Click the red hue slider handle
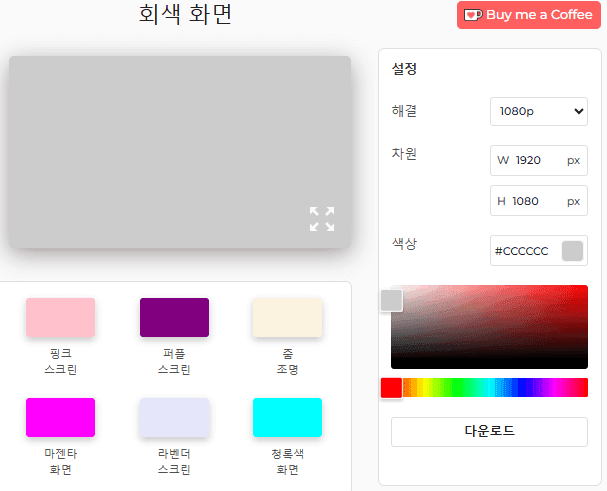 pyautogui.click(x=391, y=387)
